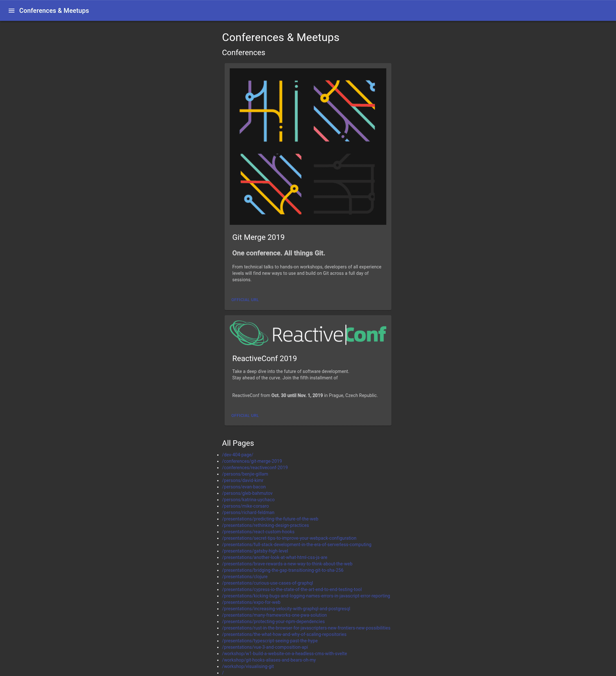Open the vue-3-and-composition-api link
Viewport: 616px width, 676px height.
pos(265,647)
